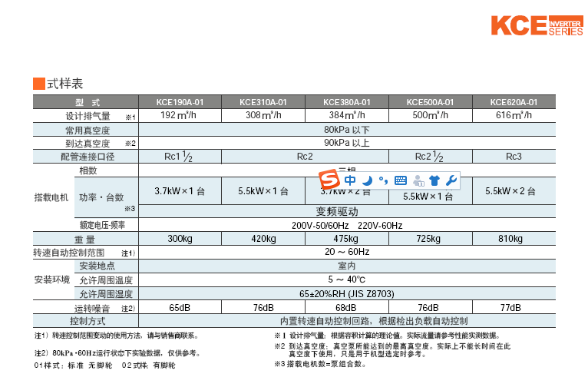Click the user account login icon
Screen dimensions: 588x377
[418, 181]
